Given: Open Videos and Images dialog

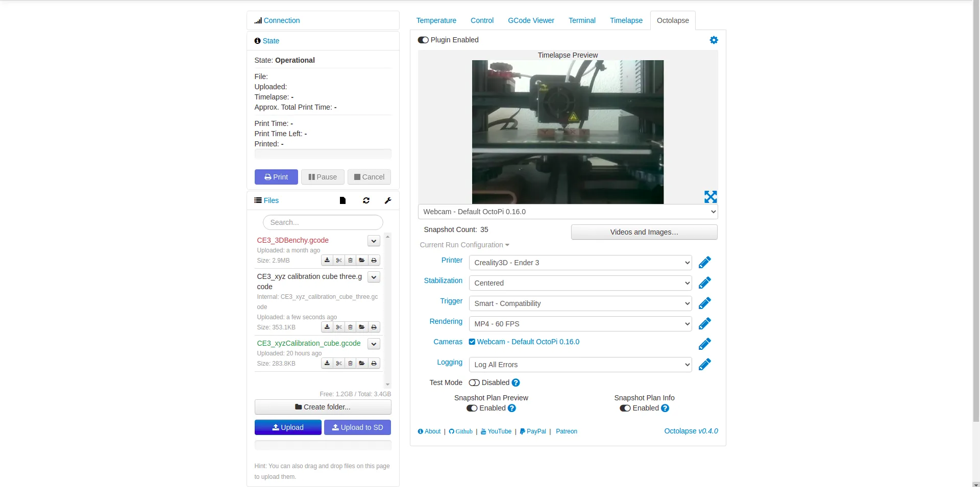Looking at the screenshot, I should pos(644,232).
